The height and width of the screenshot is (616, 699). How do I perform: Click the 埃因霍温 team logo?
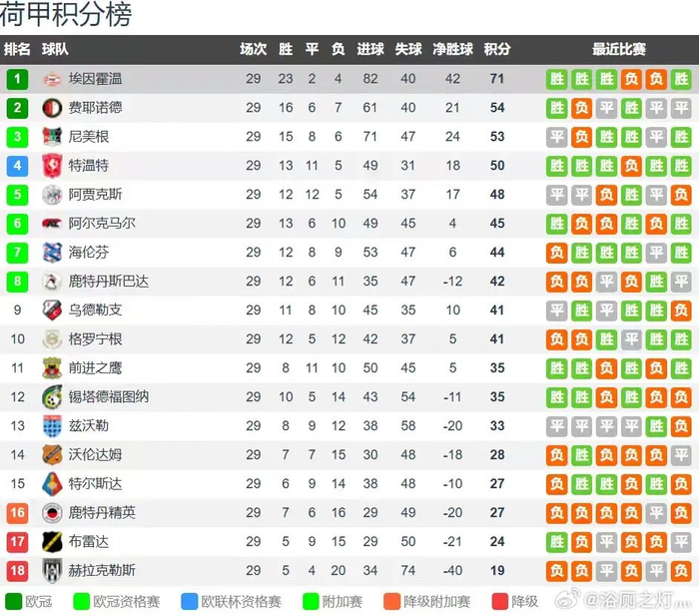click(x=52, y=79)
